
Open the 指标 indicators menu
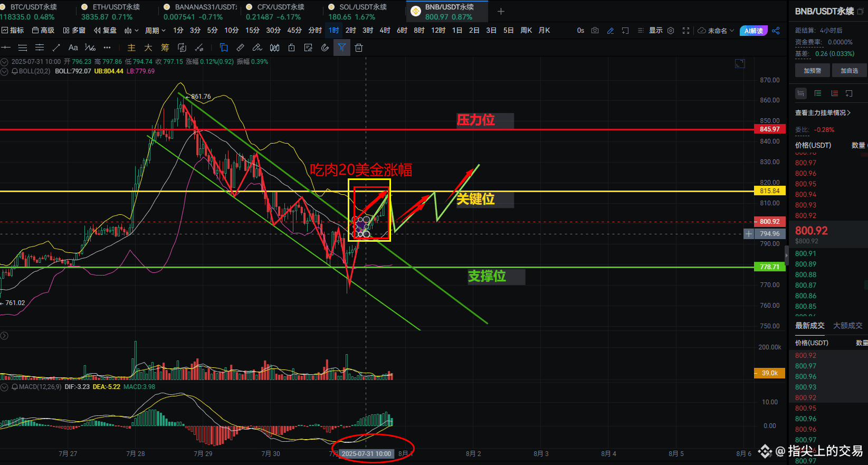[x=13, y=31]
